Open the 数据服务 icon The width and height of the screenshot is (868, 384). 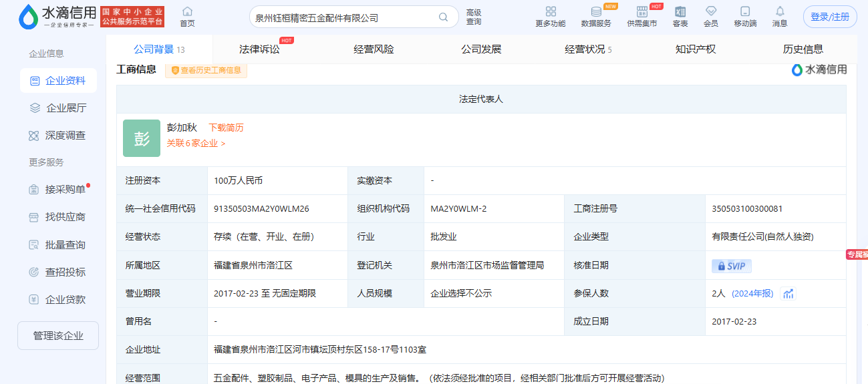tap(596, 12)
